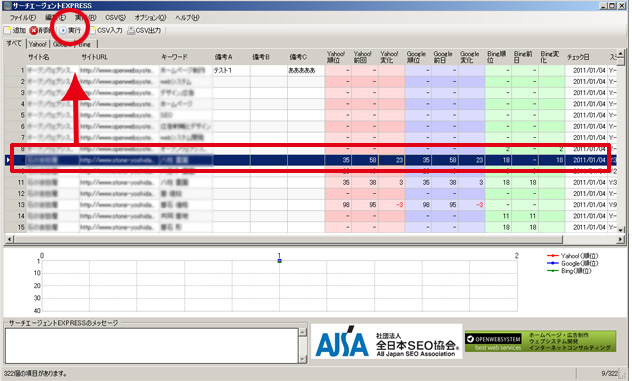Click the app icon in the title bar
This screenshot has width=632, height=381.
(7, 6)
